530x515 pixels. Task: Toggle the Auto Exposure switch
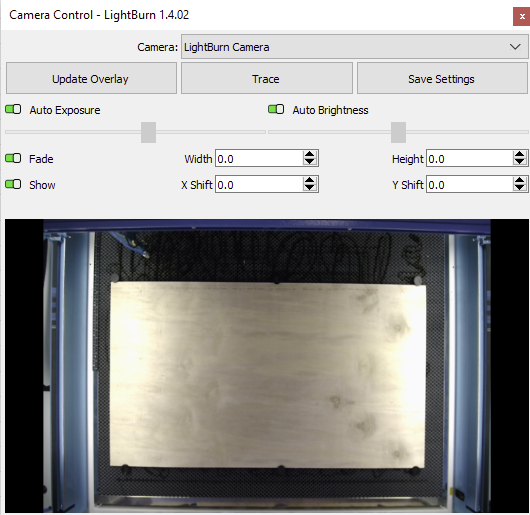click(x=13, y=109)
